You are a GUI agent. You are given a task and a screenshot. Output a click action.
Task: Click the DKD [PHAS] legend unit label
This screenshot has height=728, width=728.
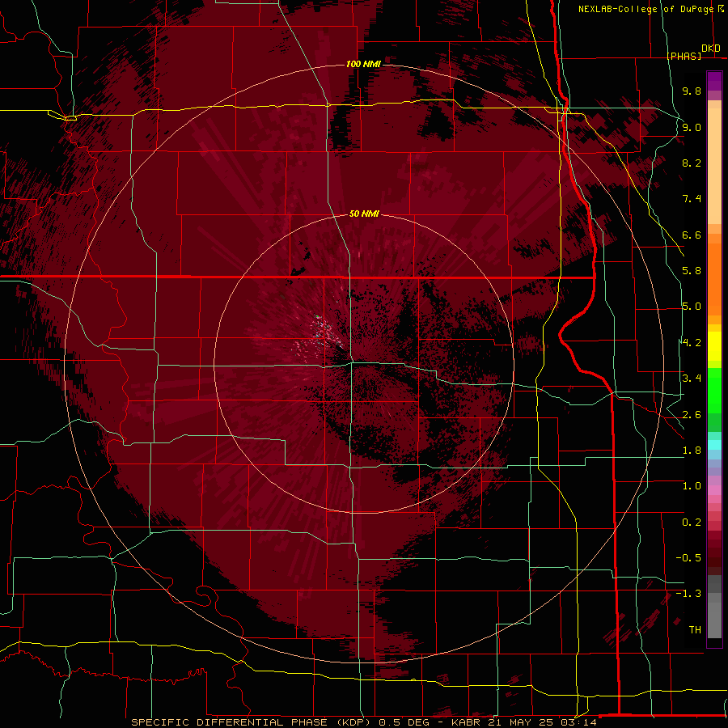pos(694,52)
